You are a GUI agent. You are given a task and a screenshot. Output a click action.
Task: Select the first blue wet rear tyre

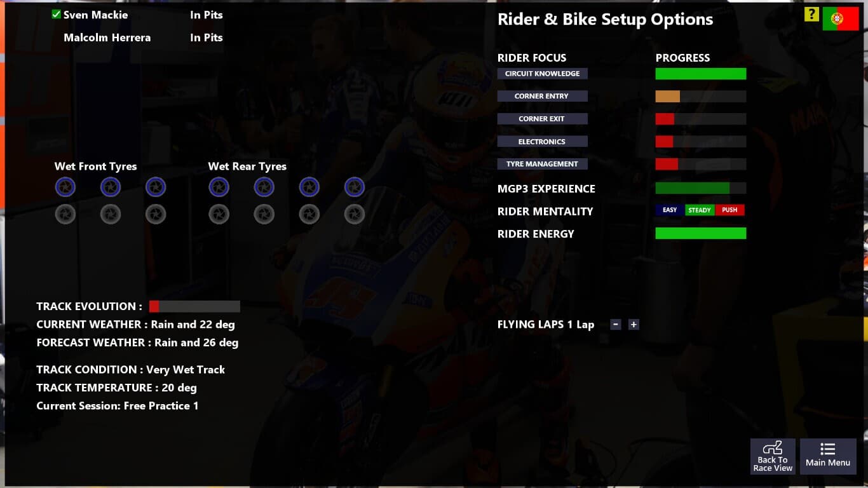[219, 187]
